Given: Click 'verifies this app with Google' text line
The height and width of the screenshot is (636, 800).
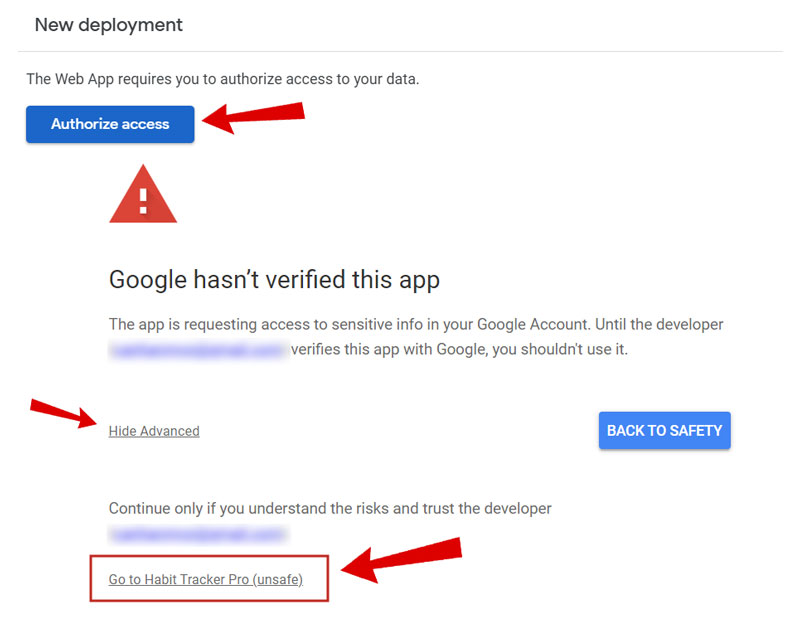Looking at the screenshot, I should [458, 351].
